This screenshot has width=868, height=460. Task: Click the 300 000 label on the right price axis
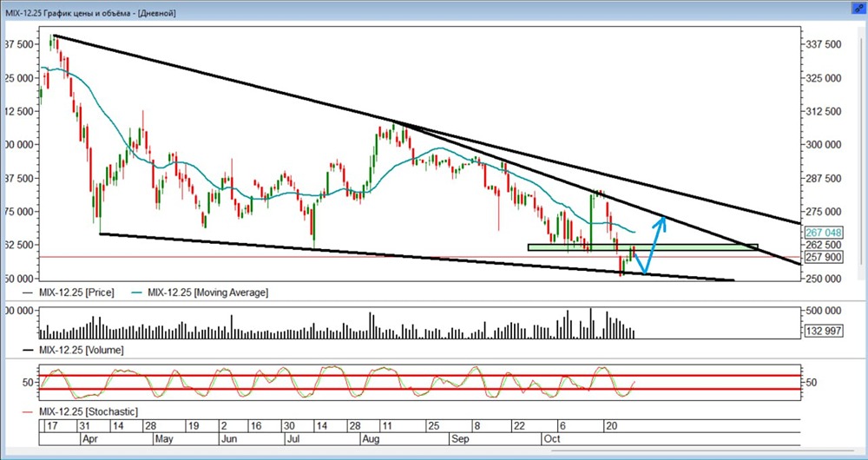[x=825, y=144]
